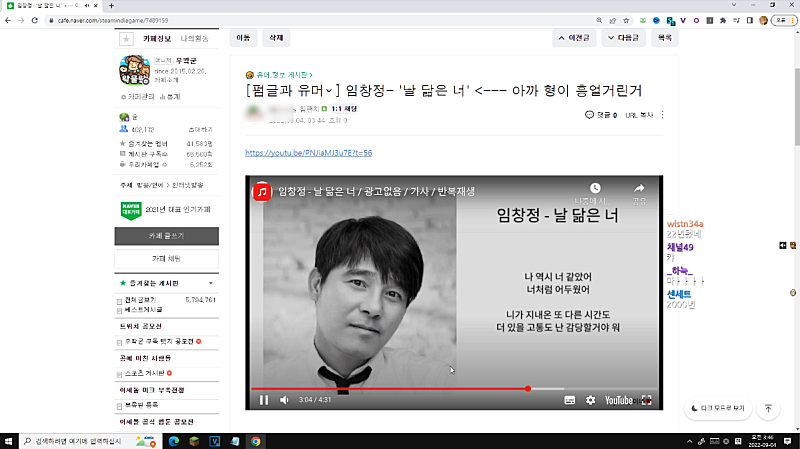Mute the video with the speaker icon

pos(284,400)
